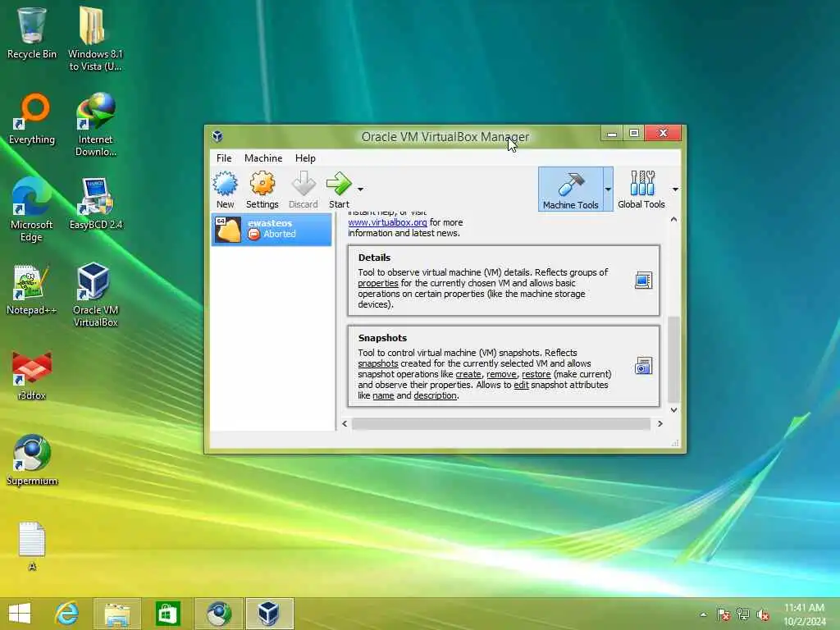Viewport: 840px width, 630px height.
Task: Click the restore link
Action: (536, 374)
